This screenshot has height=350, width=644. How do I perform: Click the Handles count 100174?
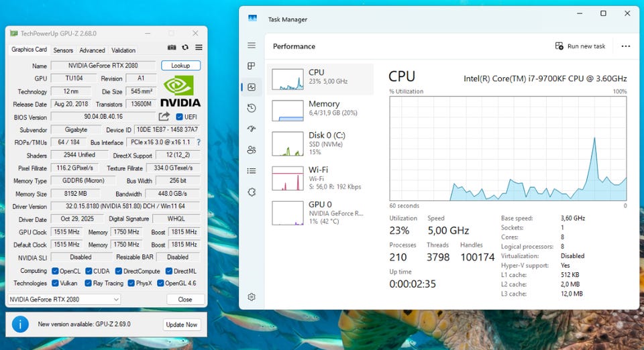coord(478,257)
